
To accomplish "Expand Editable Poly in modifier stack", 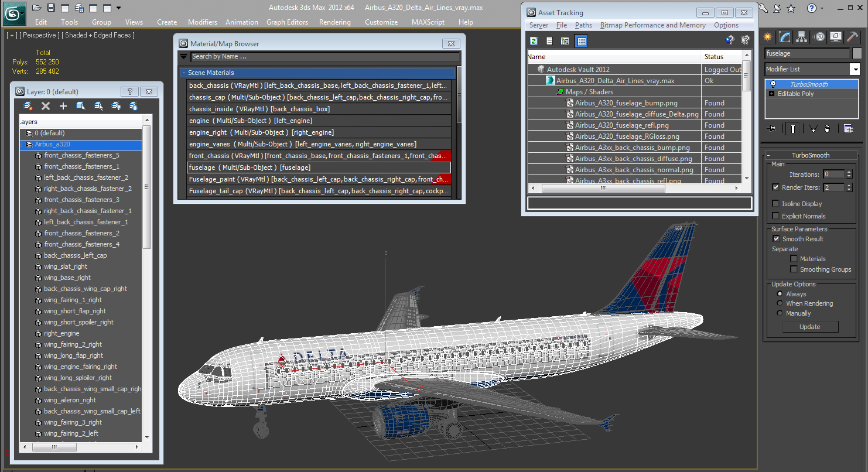I will tap(771, 94).
